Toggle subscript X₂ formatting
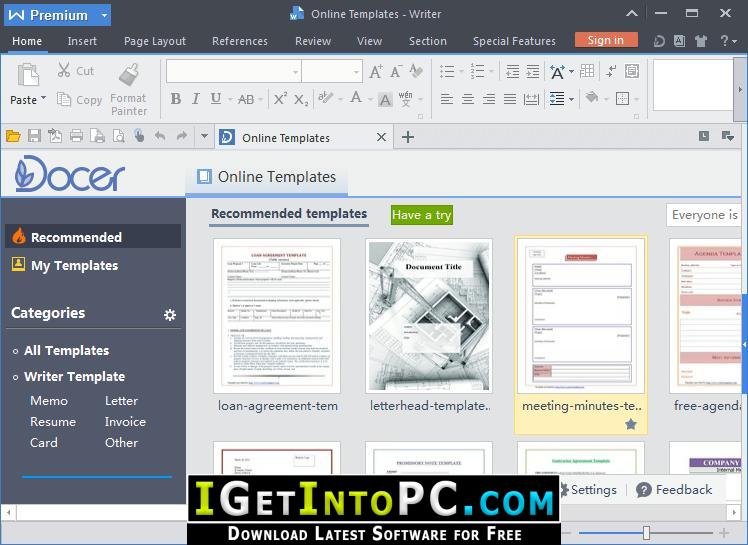Viewport: 748px width, 545px height. click(x=301, y=100)
